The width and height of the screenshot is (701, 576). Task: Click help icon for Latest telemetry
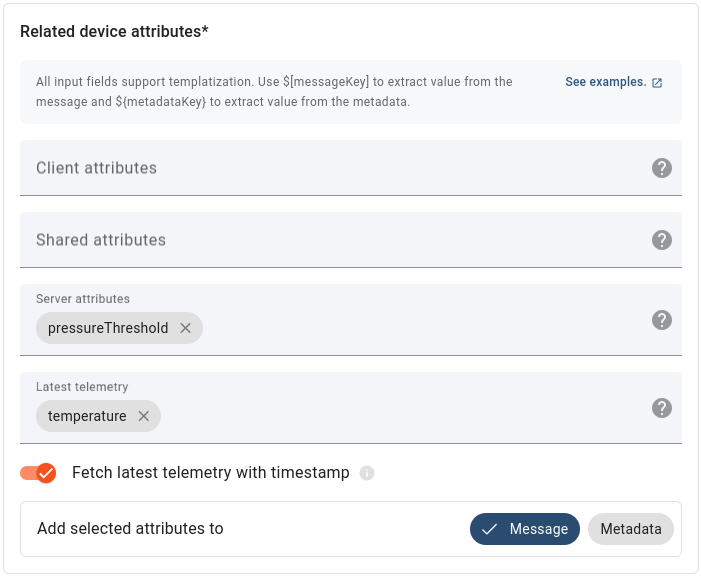pos(661,408)
